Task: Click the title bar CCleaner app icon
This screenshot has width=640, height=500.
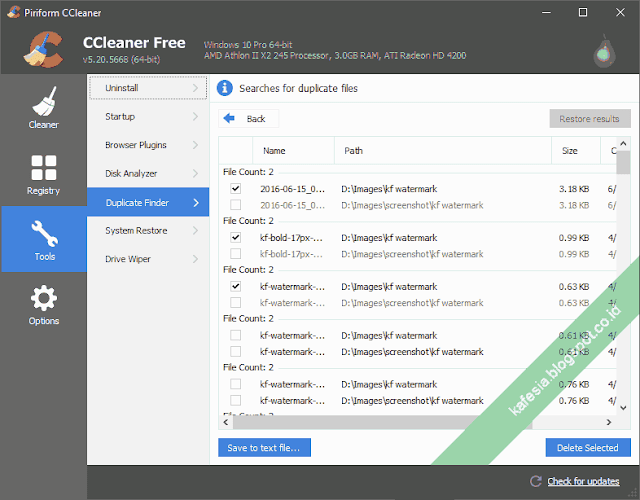Action: [x=13, y=12]
